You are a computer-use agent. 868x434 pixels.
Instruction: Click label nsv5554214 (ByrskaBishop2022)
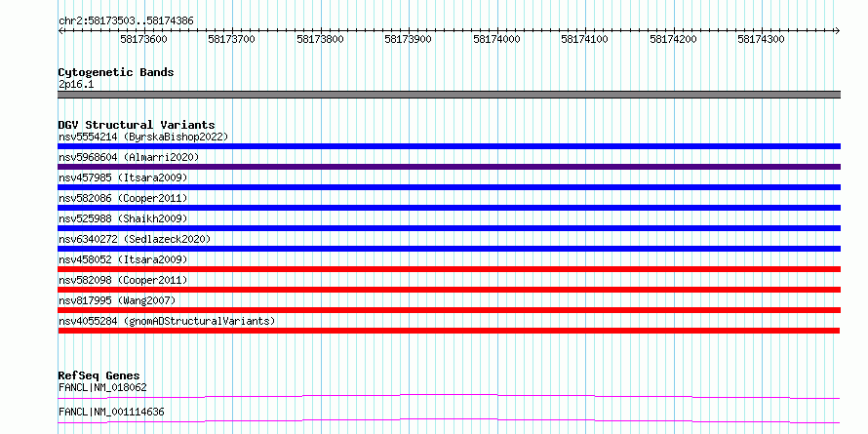[x=142, y=137]
